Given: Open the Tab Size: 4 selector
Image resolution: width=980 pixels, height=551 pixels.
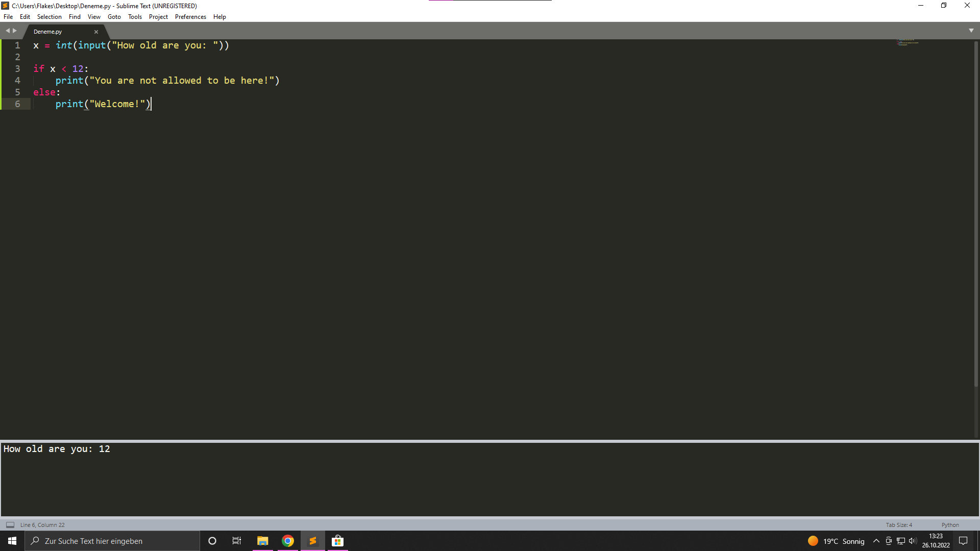Looking at the screenshot, I should coord(898,524).
